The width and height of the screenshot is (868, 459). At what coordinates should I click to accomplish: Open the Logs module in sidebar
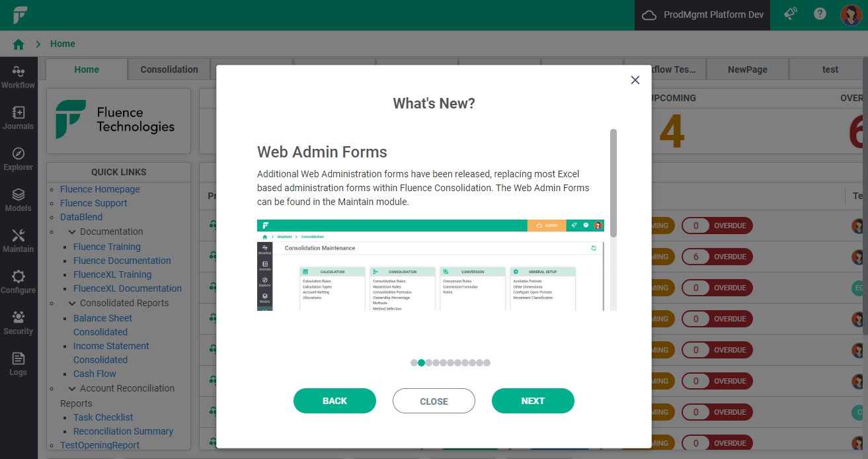19,364
